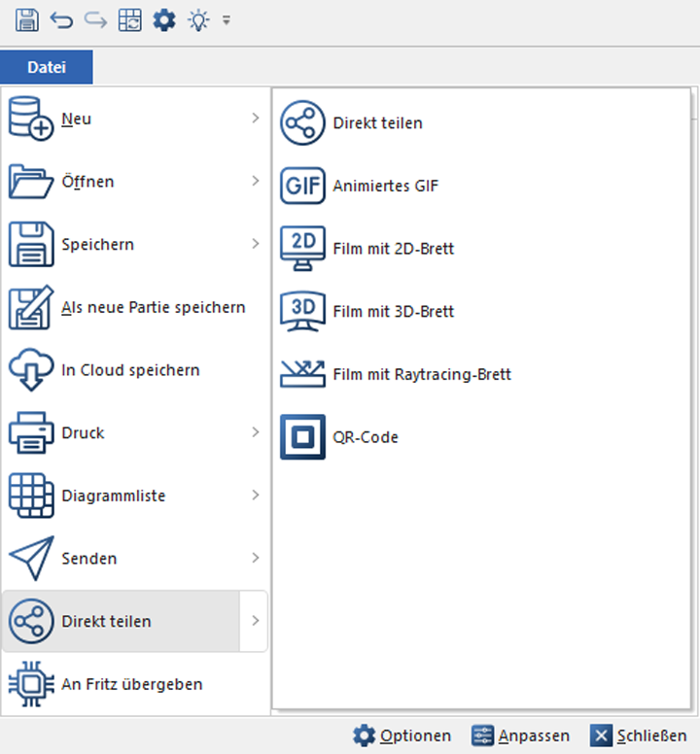Click the lightbulb hint icon
700x754 pixels.
pos(199,19)
